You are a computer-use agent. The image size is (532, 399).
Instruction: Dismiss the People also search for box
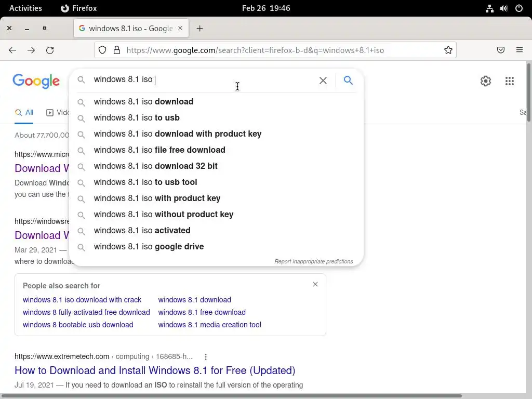point(315,284)
